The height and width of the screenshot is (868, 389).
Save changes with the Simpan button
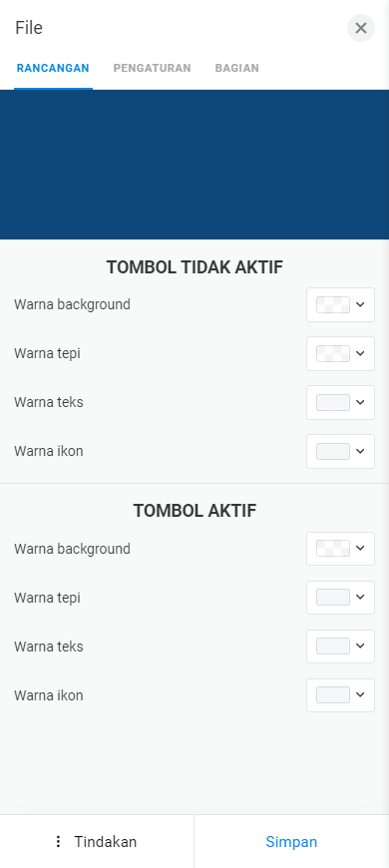pos(291,841)
